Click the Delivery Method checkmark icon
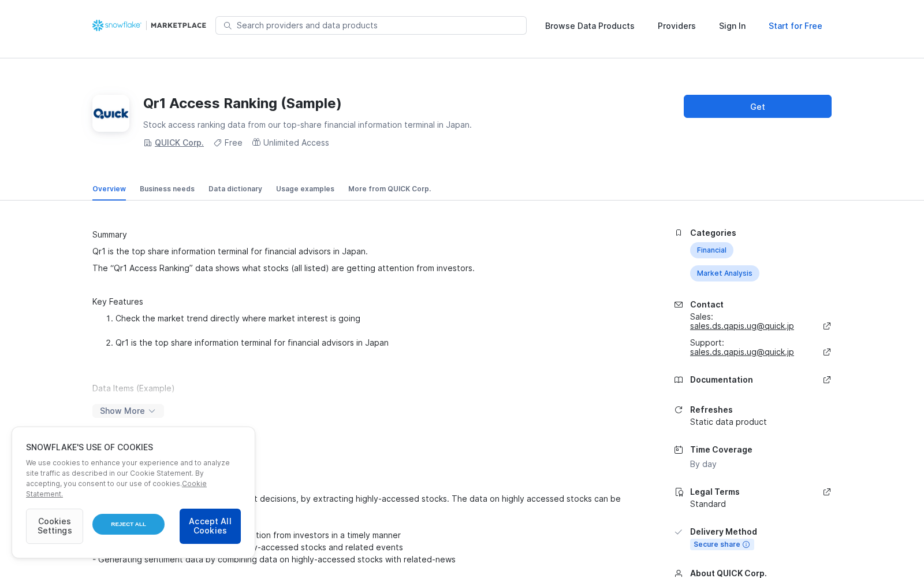 (x=679, y=532)
